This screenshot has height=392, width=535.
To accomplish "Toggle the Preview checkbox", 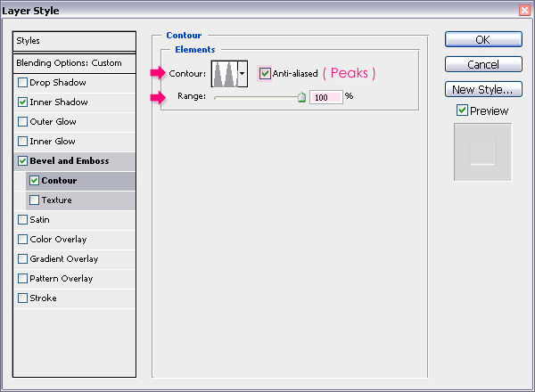I will click(462, 110).
